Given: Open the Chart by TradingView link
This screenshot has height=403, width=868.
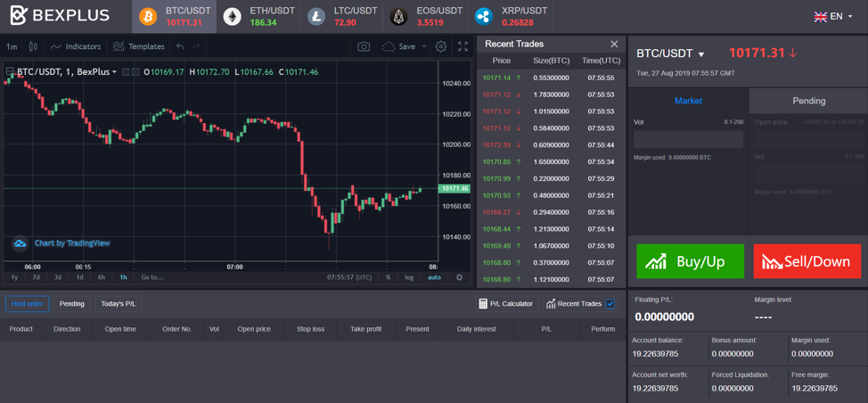Looking at the screenshot, I should [72, 243].
